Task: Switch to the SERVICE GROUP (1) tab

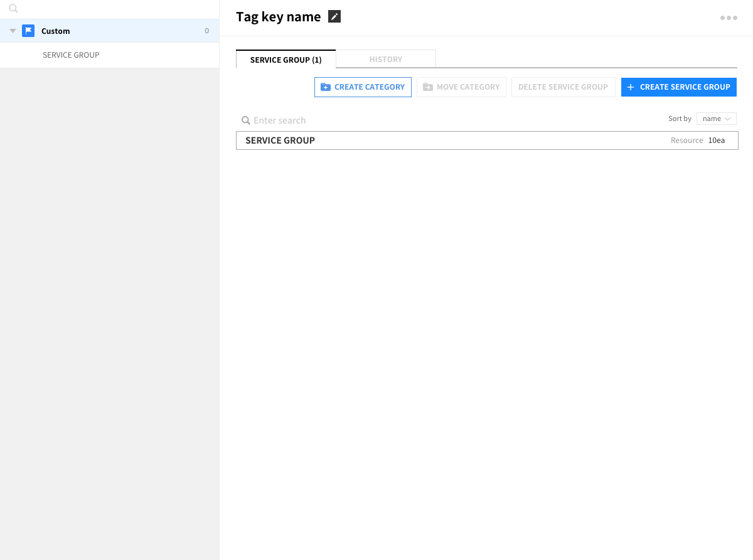Action: (x=286, y=60)
